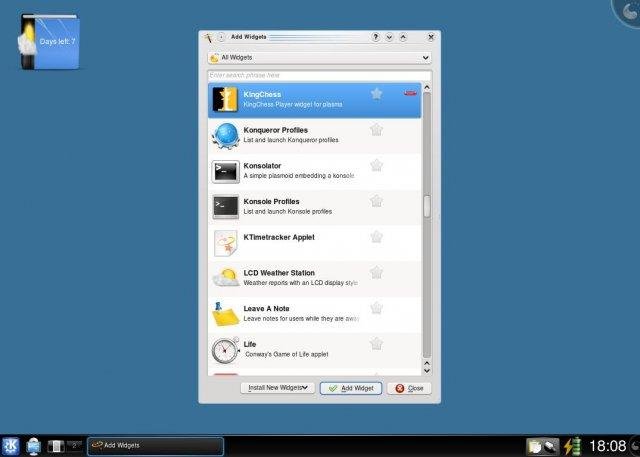This screenshot has width=640, height=457.
Task: Toggle favorite star for KingChess
Action: point(376,94)
